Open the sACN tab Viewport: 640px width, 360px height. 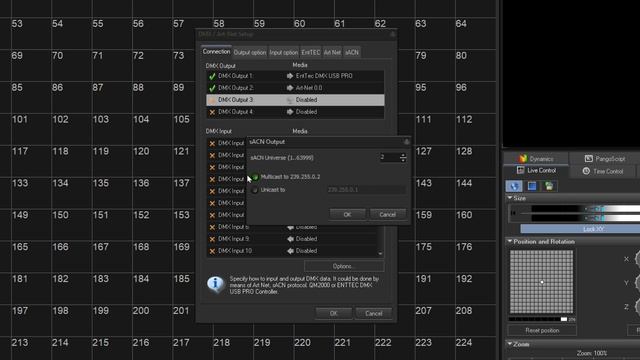352,53
